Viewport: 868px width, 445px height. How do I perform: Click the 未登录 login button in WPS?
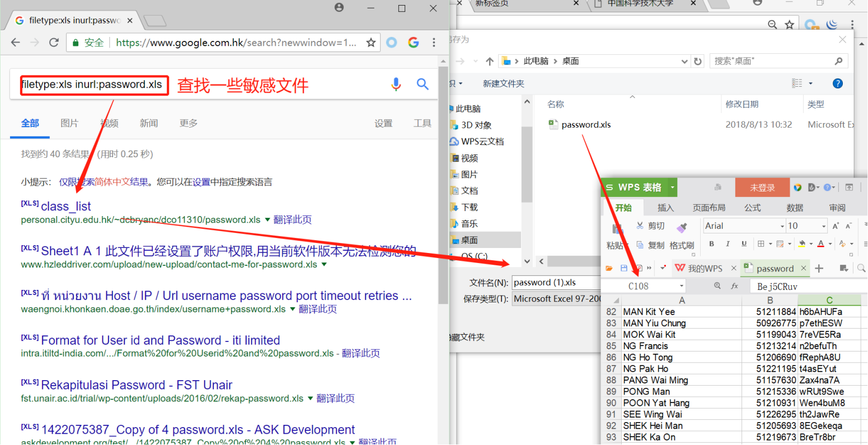click(762, 188)
